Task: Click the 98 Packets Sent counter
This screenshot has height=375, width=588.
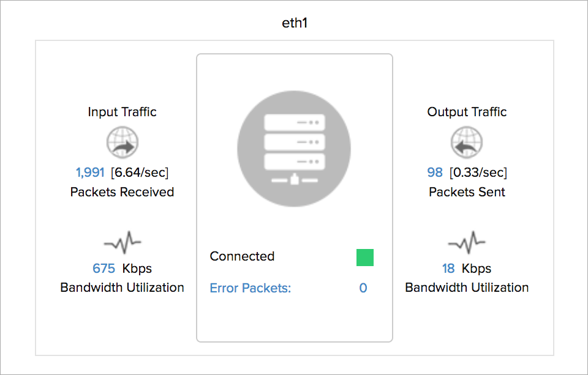Action: click(x=435, y=172)
